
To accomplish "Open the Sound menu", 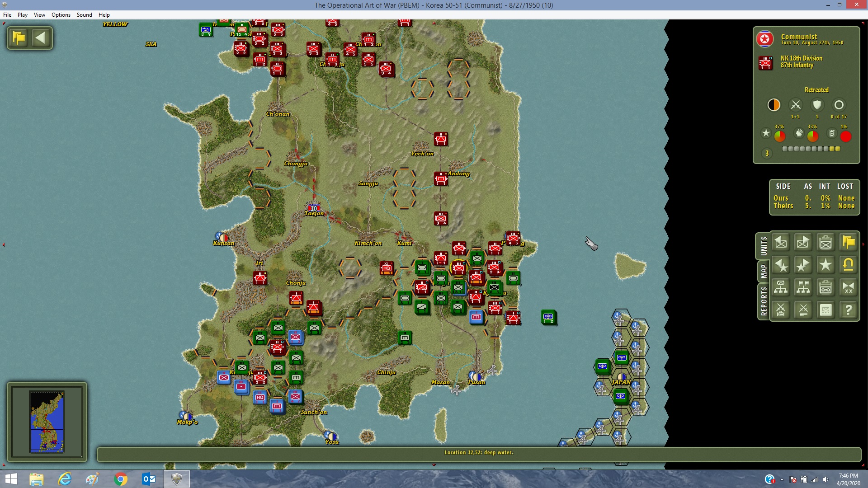I will (x=85, y=15).
